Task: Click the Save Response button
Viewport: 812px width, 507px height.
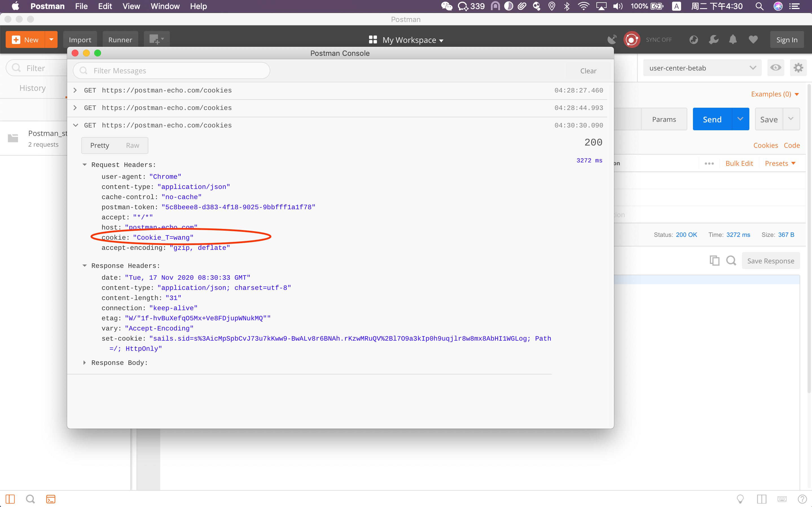Action: [771, 261]
